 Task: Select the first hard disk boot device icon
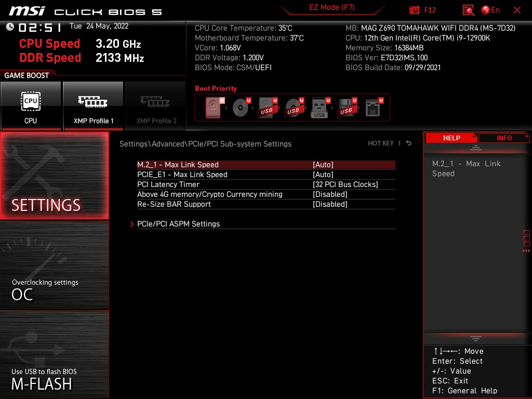click(215, 108)
